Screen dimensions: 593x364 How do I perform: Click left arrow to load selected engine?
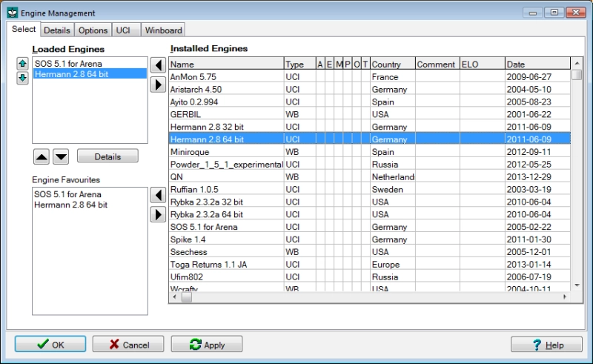(158, 65)
